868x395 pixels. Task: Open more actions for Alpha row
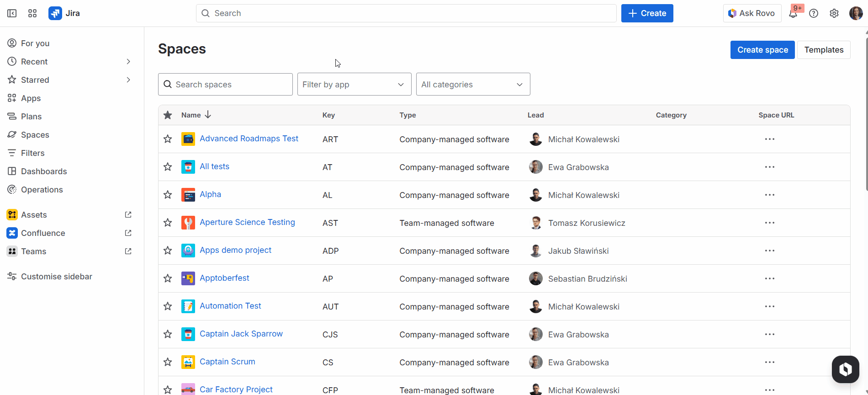click(770, 195)
